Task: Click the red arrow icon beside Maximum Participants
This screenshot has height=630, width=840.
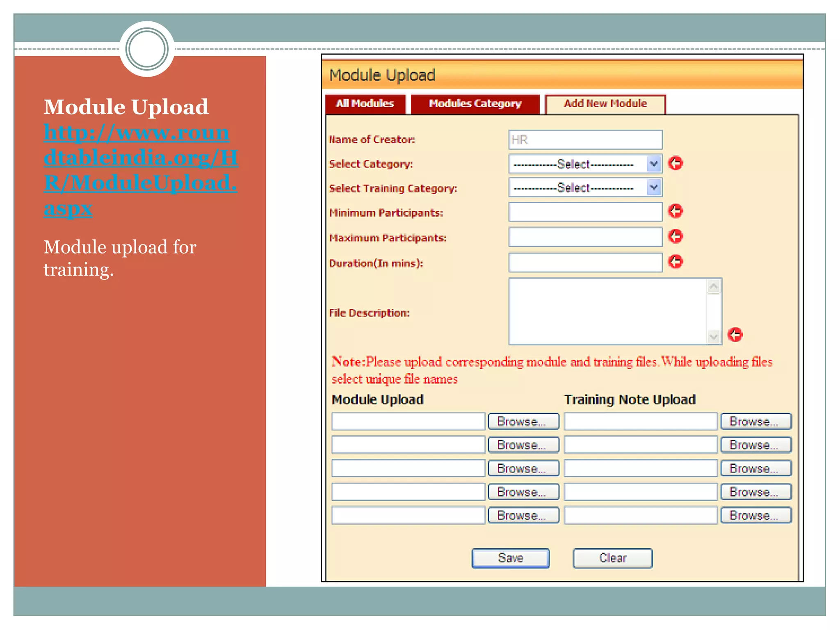Action: click(x=676, y=236)
